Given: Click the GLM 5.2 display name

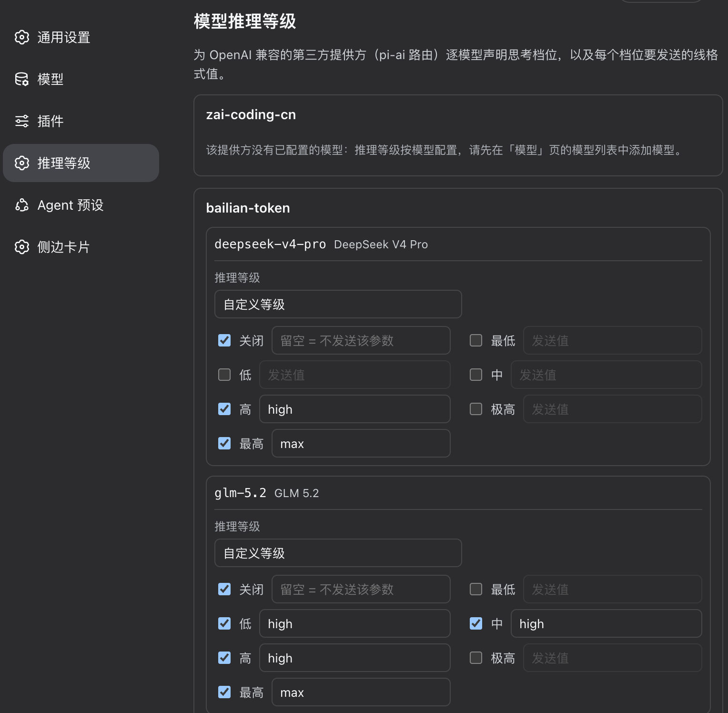Looking at the screenshot, I should pos(297,493).
